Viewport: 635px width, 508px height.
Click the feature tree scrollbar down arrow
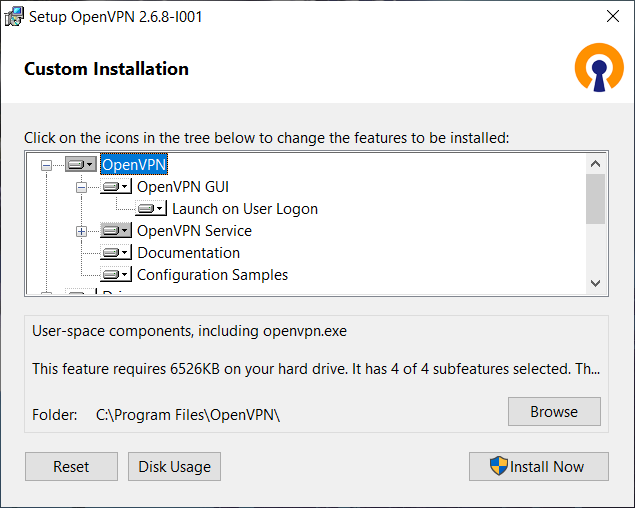click(595, 283)
